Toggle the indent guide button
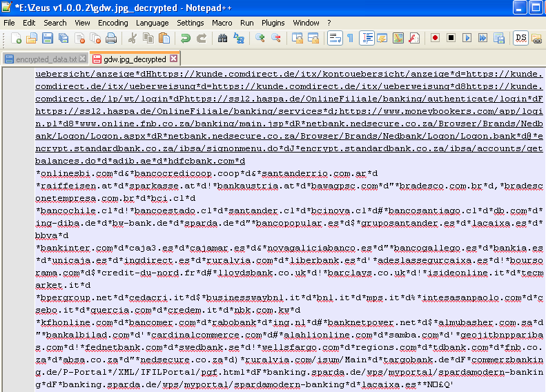The image size is (546, 392). click(367, 38)
